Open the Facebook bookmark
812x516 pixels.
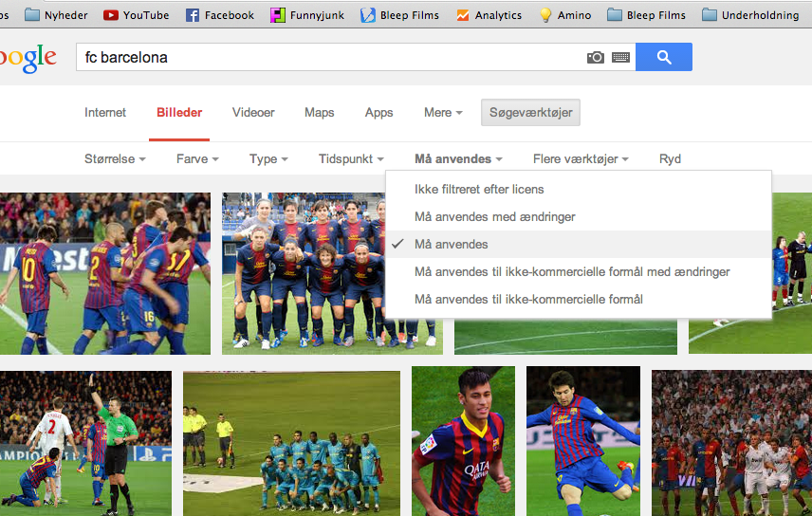pos(220,15)
